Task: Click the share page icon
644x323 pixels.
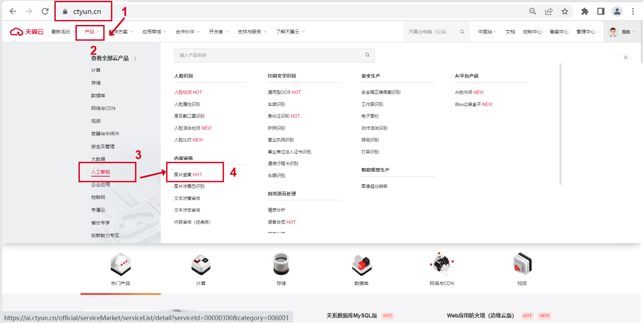Action: click(x=549, y=12)
